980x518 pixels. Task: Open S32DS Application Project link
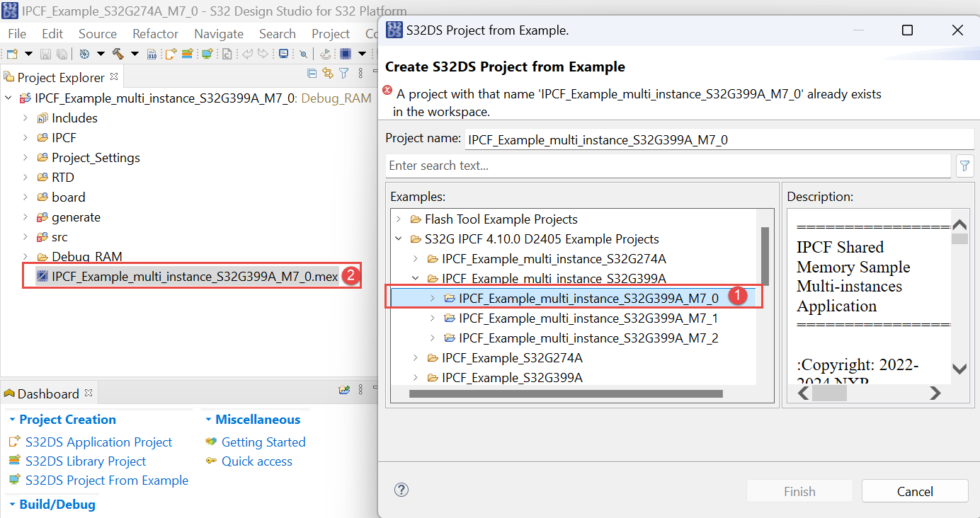pyautogui.click(x=98, y=442)
